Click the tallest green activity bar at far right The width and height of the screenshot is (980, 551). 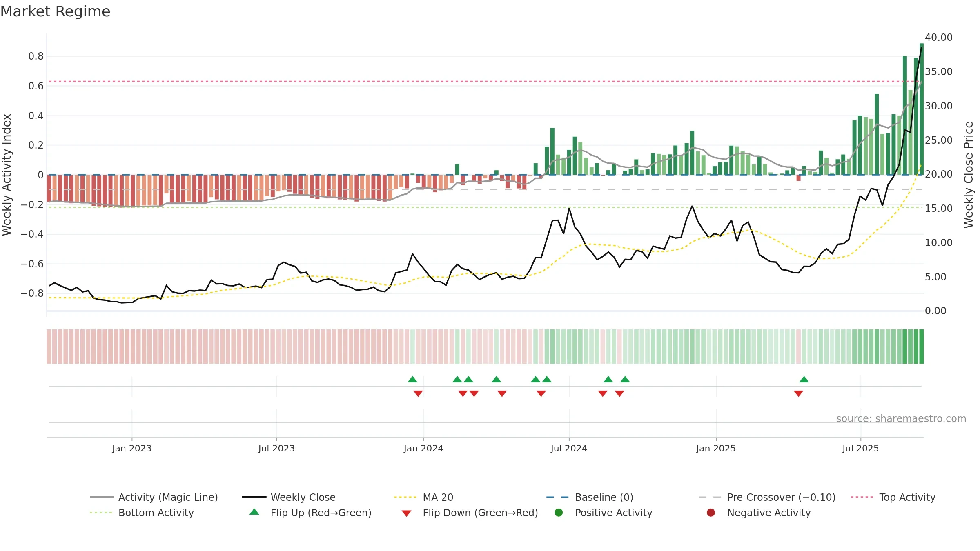click(x=922, y=109)
